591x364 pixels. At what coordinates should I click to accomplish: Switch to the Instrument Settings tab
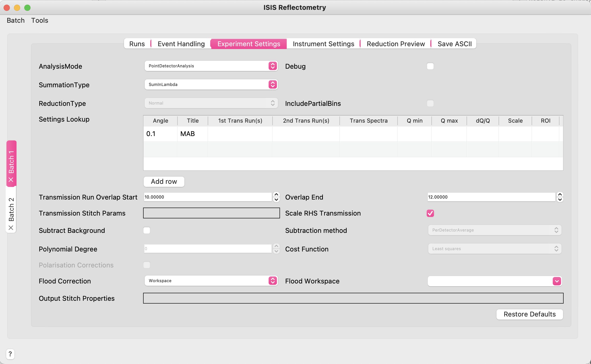point(323,43)
